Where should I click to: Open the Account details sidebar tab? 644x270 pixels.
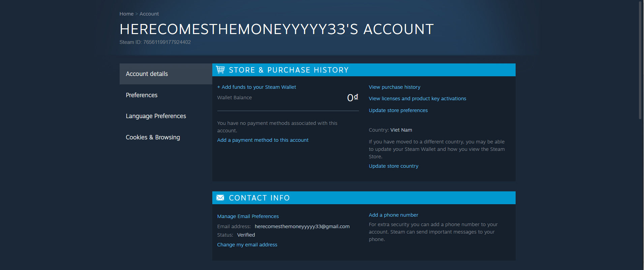(x=147, y=74)
